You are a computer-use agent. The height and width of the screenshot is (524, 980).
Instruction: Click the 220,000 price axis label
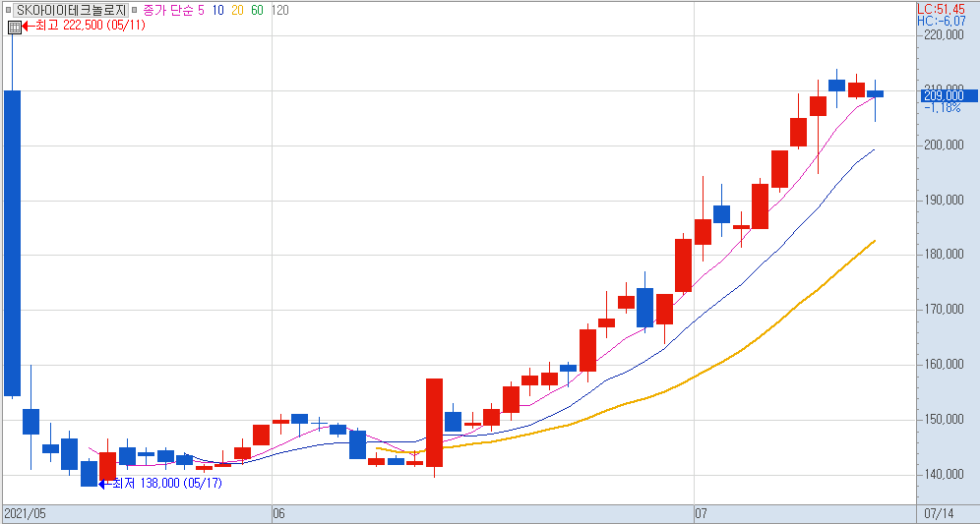(944, 35)
